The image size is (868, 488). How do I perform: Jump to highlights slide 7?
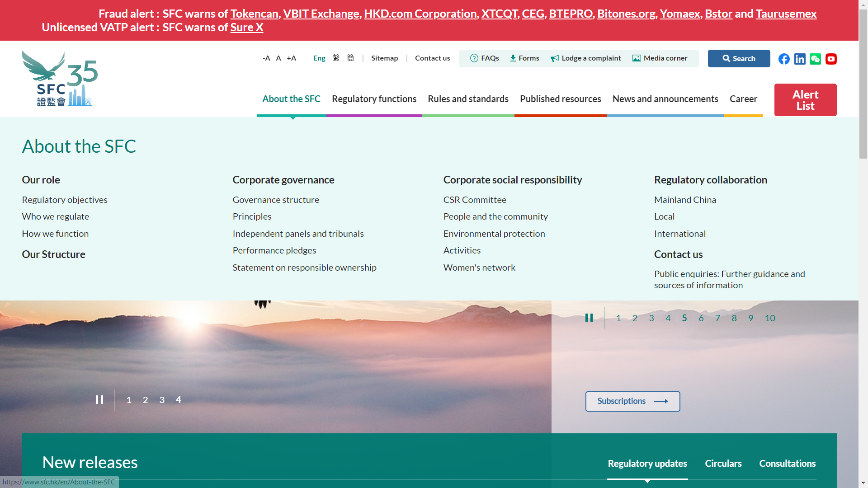pyautogui.click(x=717, y=318)
